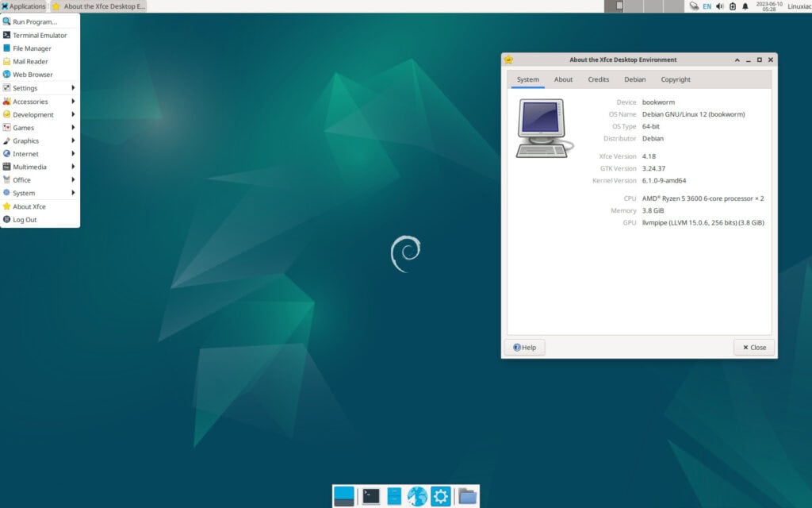Launch the Web Browser globe icon in dock
Screen dimensions: 812x508
pyautogui.click(x=417, y=495)
